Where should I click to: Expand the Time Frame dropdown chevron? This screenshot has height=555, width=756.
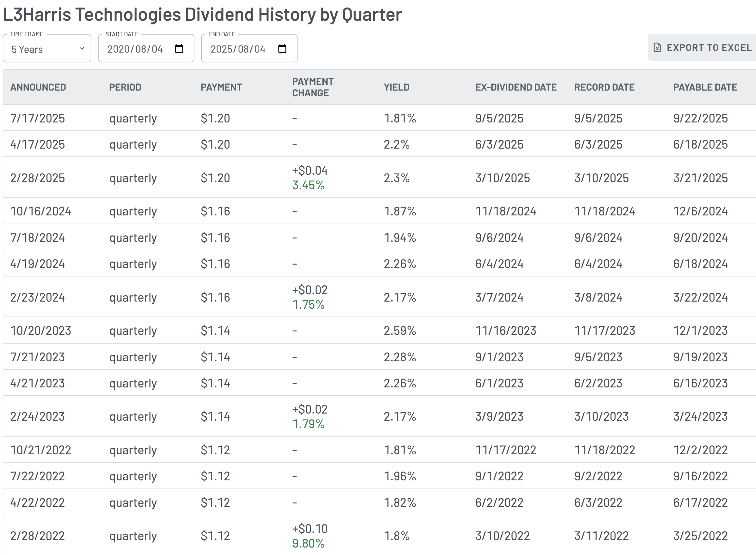coord(82,49)
